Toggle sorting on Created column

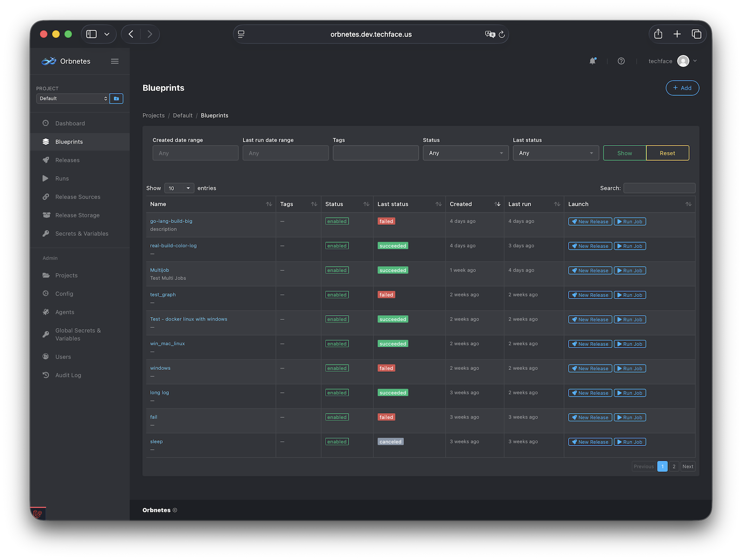point(497,204)
